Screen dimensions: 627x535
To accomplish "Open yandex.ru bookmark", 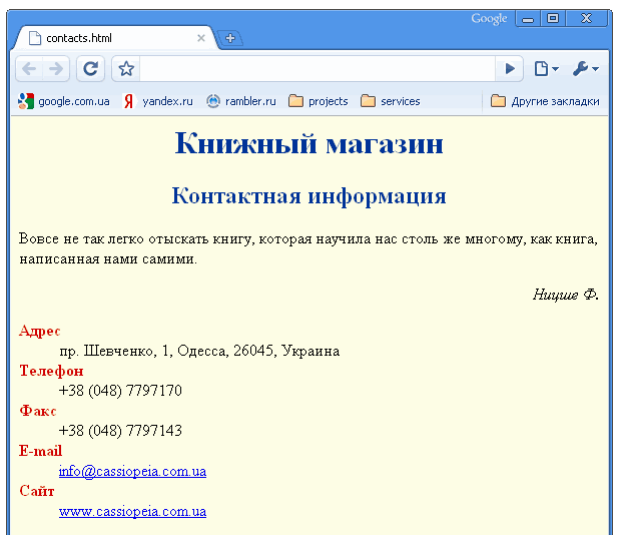I will [158, 101].
